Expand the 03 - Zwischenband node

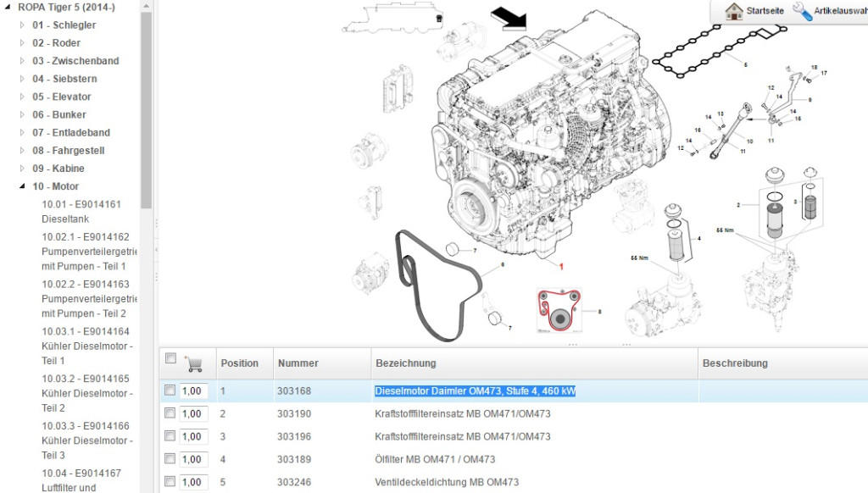coord(22,61)
